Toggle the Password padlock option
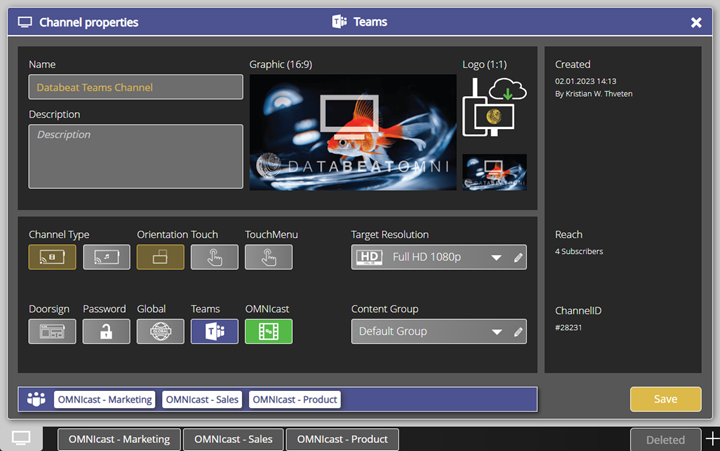Screen dimensions: 720x451 [107, 331]
